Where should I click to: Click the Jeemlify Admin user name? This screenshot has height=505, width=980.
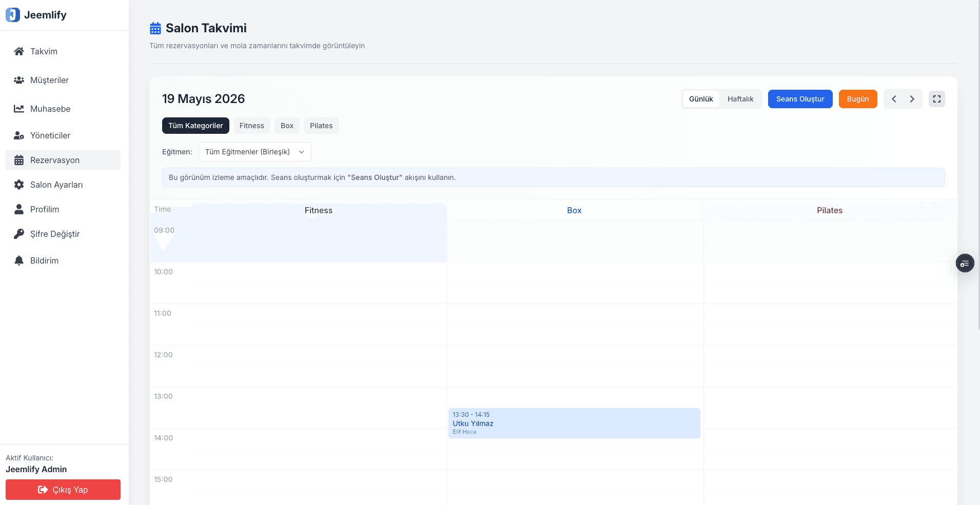click(x=36, y=469)
